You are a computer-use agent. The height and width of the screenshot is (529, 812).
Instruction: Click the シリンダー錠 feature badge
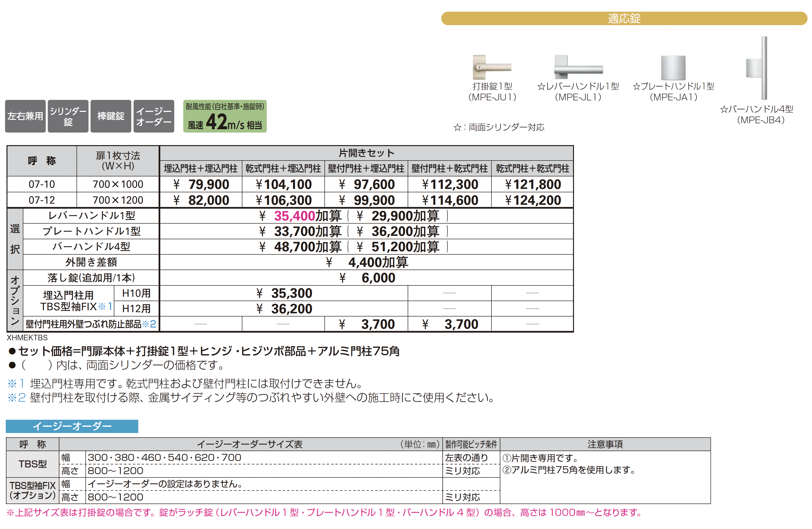point(68,116)
